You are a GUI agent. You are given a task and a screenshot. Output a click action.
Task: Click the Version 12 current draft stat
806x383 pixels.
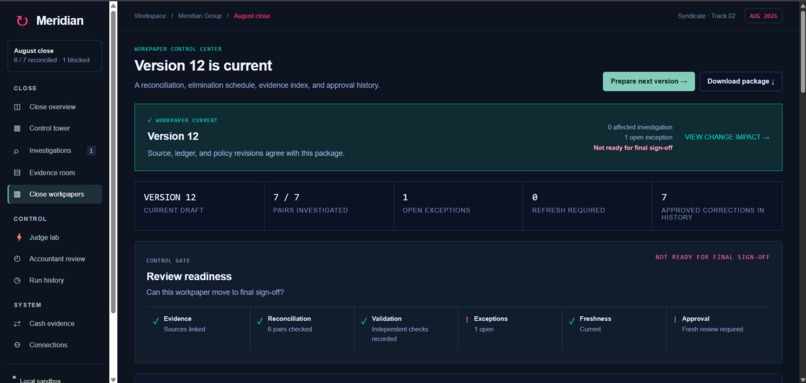[199, 206]
